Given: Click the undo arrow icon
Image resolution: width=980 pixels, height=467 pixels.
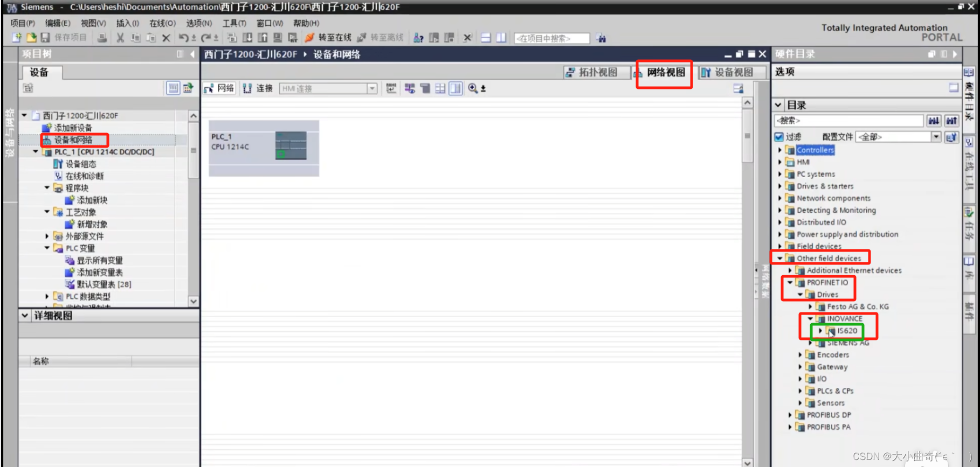Looking at the screenshot, I should pyautogui.click(x=184, y=38).
